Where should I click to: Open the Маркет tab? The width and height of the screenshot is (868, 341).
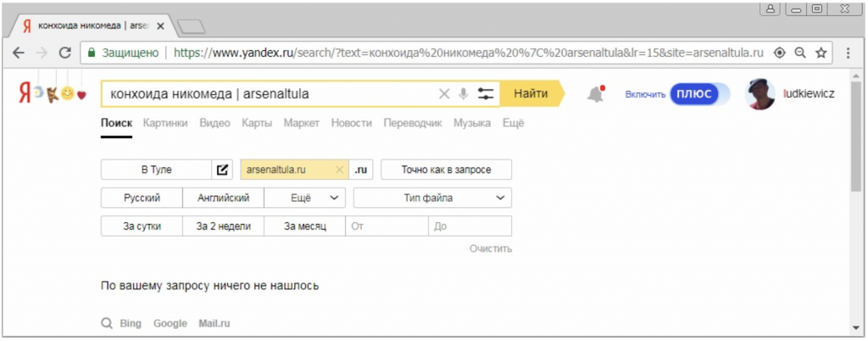[302, 123]
